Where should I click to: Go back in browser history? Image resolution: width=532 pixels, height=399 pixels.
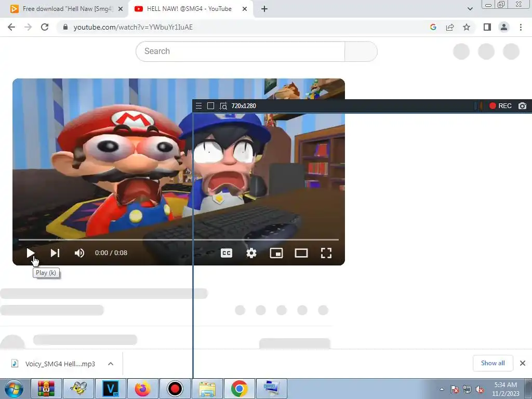tap(11, 27)
